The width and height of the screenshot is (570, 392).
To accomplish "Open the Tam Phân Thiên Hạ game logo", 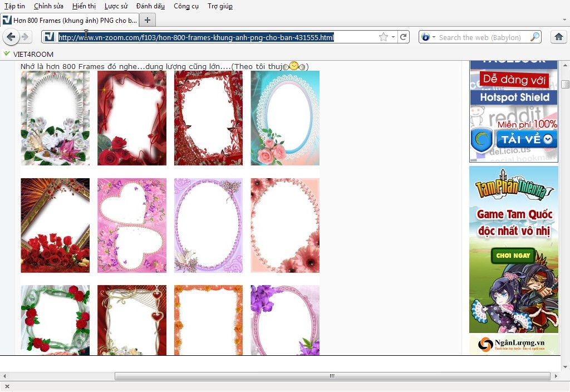I will pos(513,186).
